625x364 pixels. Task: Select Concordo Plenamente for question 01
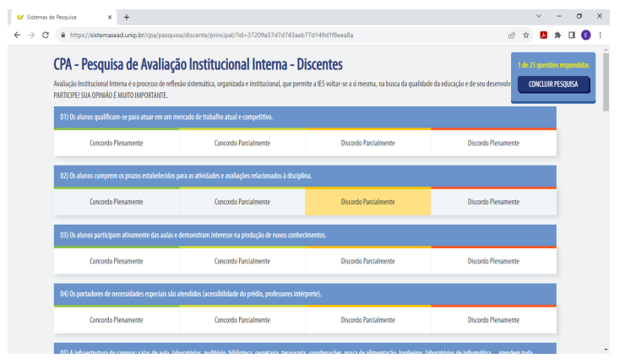[x=117, y=144]
